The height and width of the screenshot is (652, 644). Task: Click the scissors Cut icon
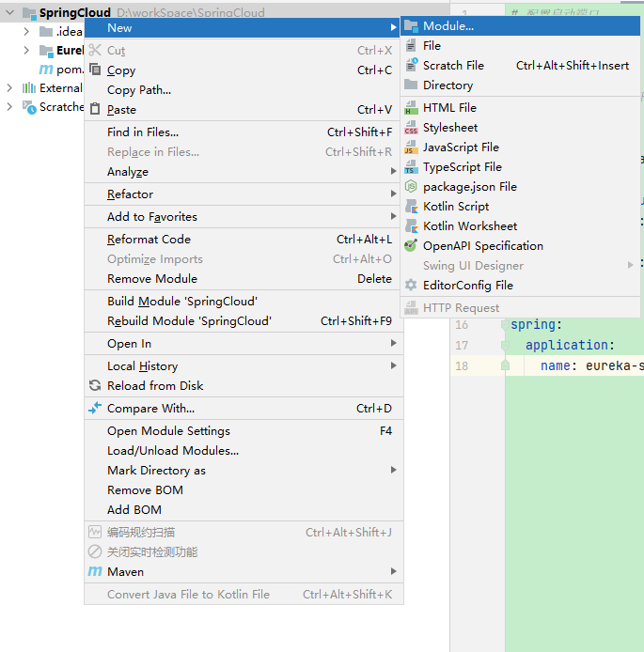tap(95, 51)
